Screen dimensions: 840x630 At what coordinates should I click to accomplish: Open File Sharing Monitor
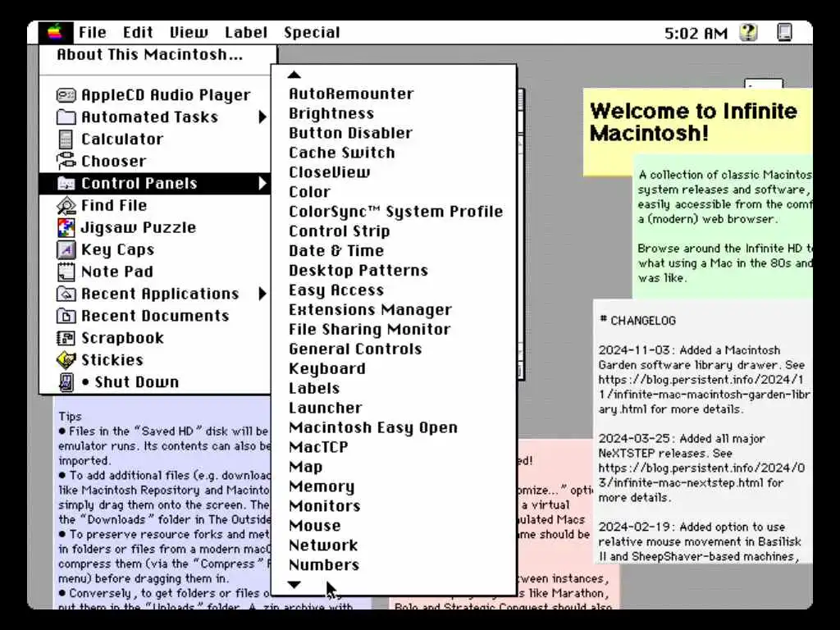[369, 330]
